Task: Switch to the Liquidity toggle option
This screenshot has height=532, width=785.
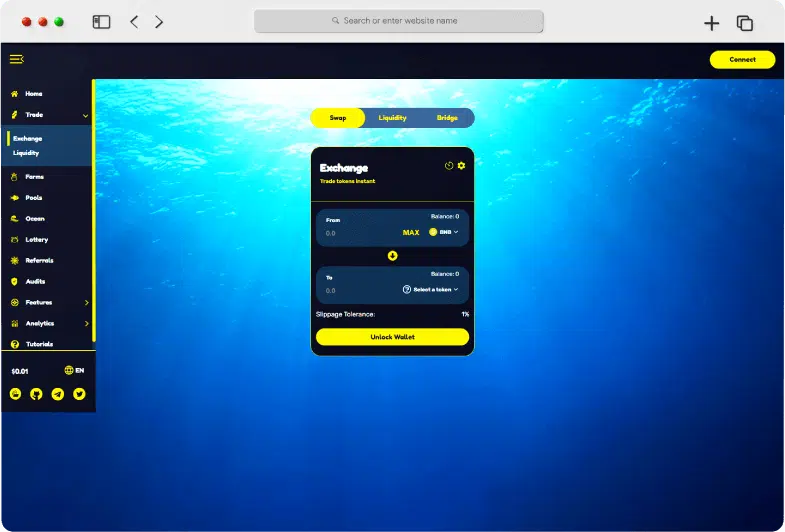Action: [x=392, y=118]
